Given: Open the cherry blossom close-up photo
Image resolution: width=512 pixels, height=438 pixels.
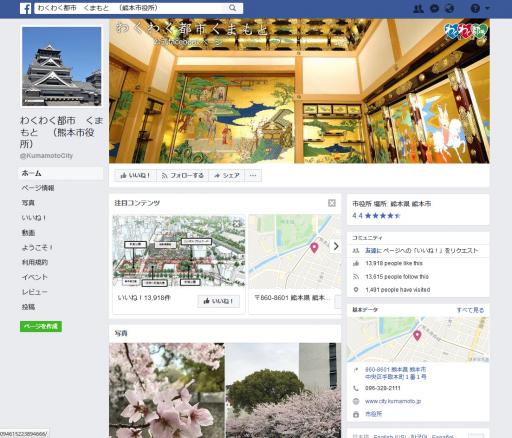Looking at the screenshot, I should click(x=167, y=390).
